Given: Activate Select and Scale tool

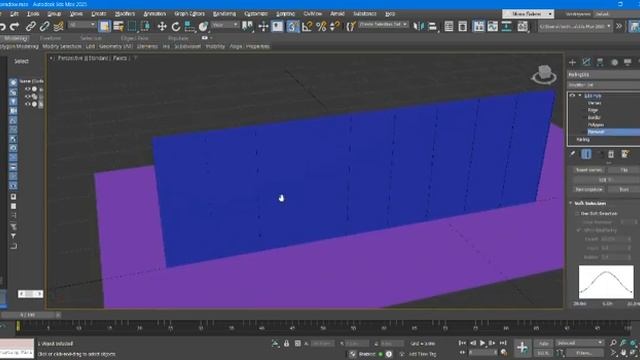Looking at the screenshot, I should click(x=189, y=27).
